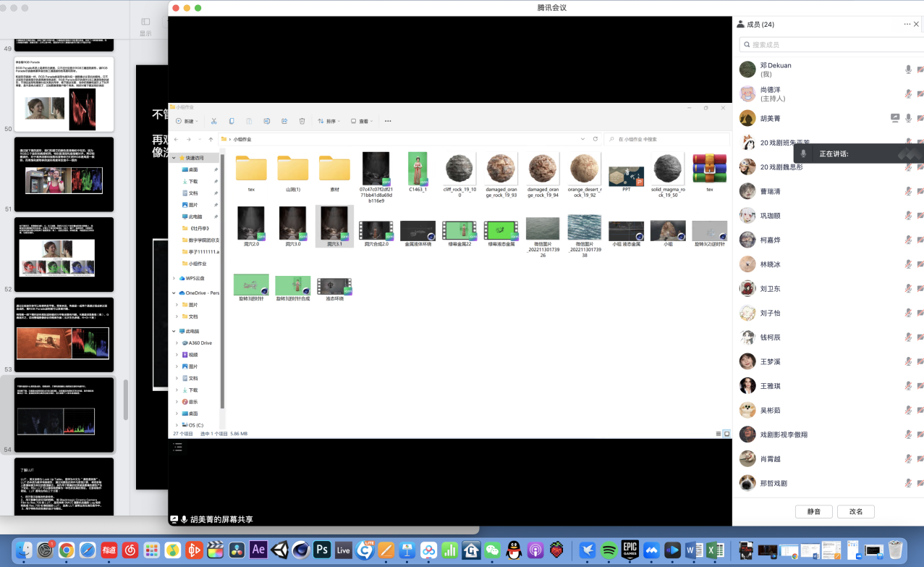924x567 pixels.
Task: Click the Share icon in Explorer toolbar
Action: pos(284,121)
